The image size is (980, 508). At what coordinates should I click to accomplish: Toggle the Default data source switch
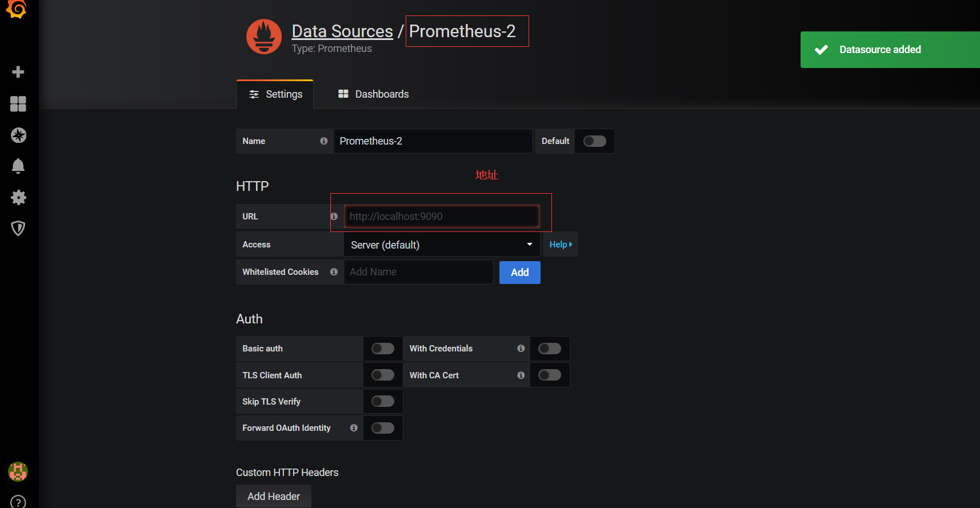coord(594,141)
